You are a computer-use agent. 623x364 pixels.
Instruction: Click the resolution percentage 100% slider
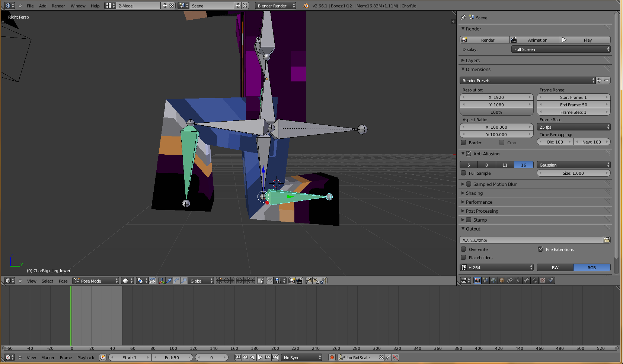click(496, 112)
